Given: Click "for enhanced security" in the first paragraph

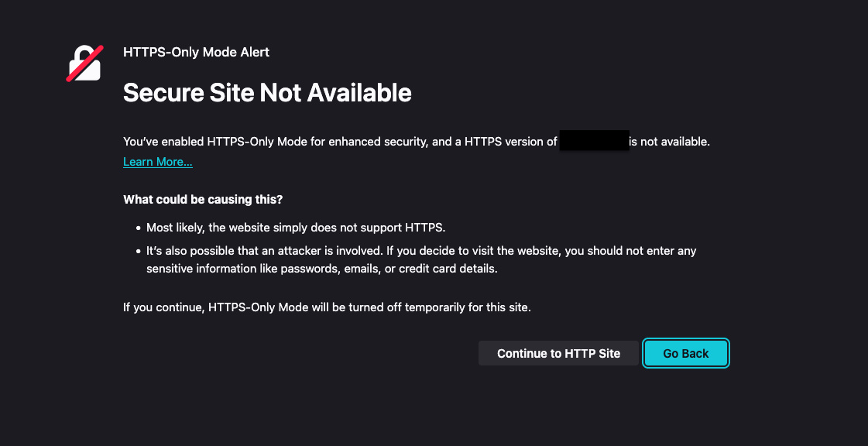Looking at the screenshot, I should point(367,142).
